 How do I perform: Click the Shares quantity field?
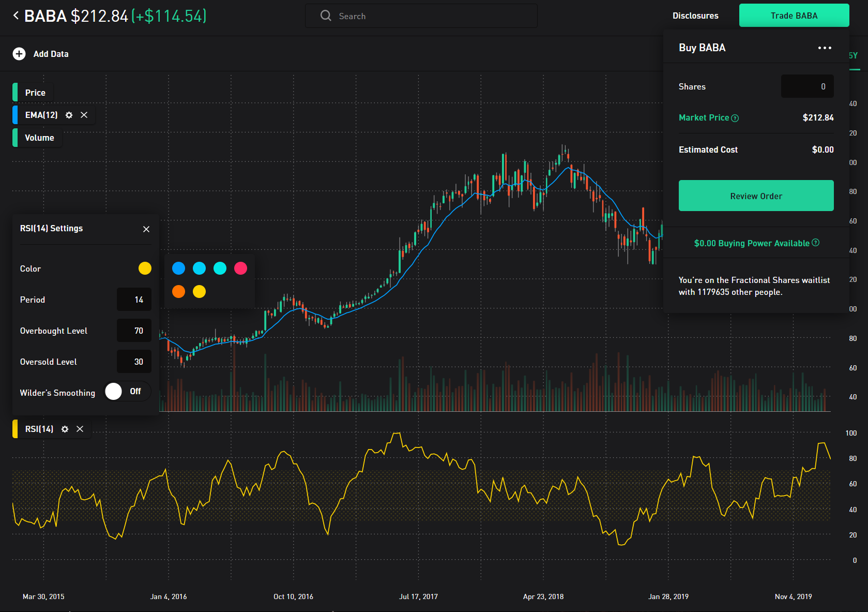point(807,86)
